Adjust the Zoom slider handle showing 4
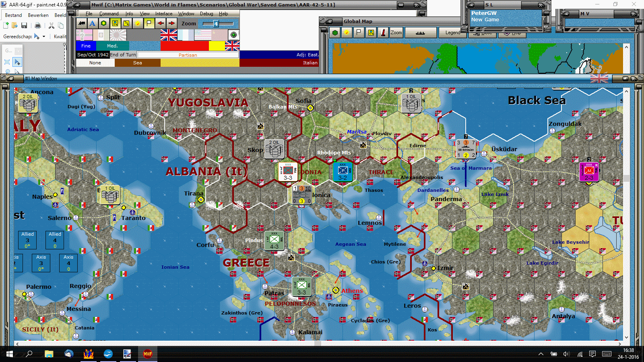The width and height of the screenshot is (644, 362). (x=216, y=24)
